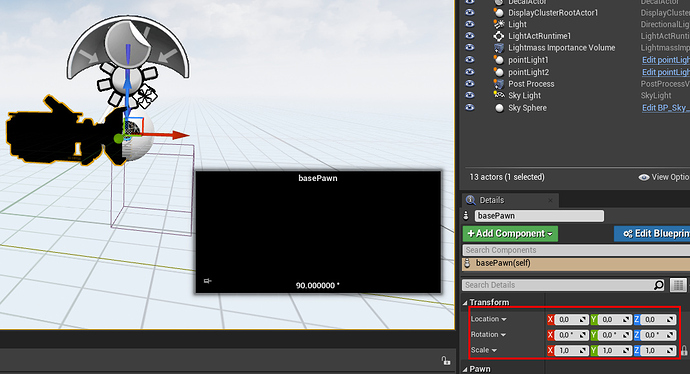The height and width of the screenshot is (374, 690).
Task: Hide the Post Process actor
Action: pyautogui.click(x=470, y=84)
